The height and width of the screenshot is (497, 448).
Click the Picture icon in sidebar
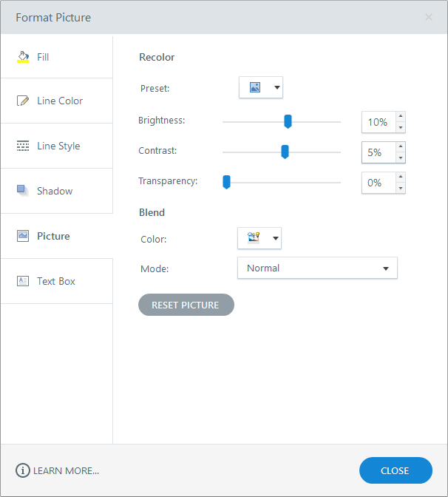[x=23, y=236]
